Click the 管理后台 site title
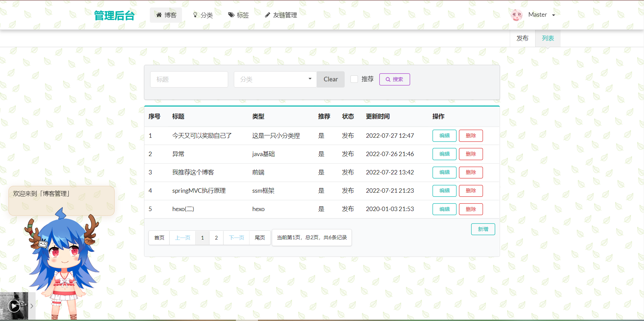 [114, 16]
